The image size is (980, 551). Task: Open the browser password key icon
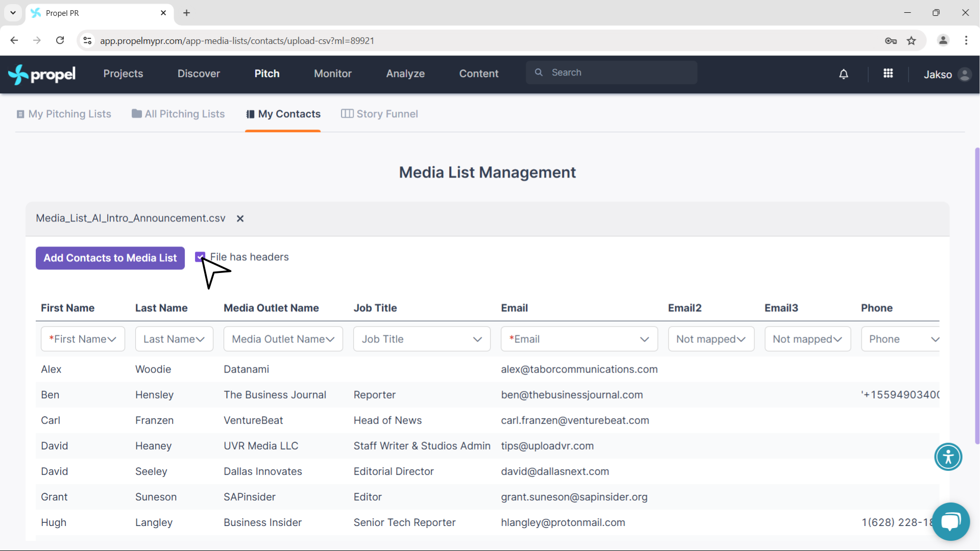pyautogui.click(x=891, y=41)
